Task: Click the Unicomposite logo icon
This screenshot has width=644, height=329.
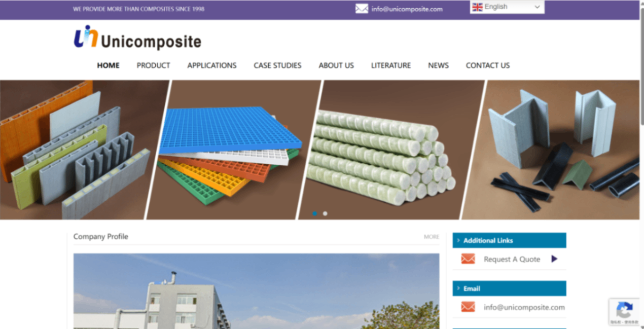Action: 84,37
